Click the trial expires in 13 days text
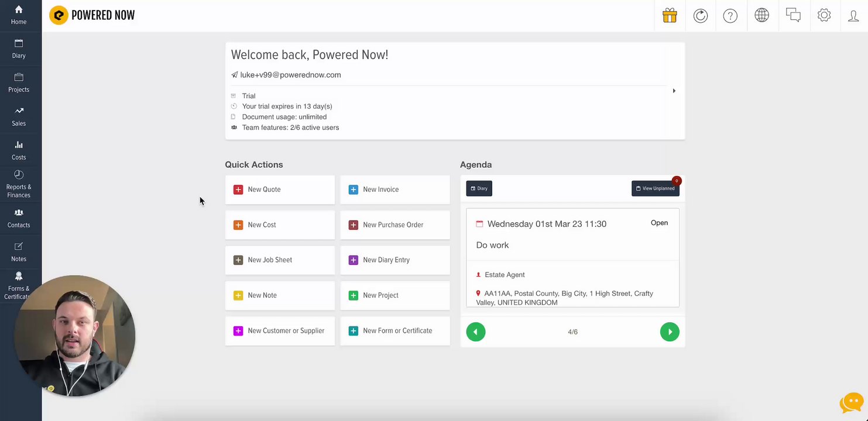Screen dimensions: 868x421 tap(287, 106)
